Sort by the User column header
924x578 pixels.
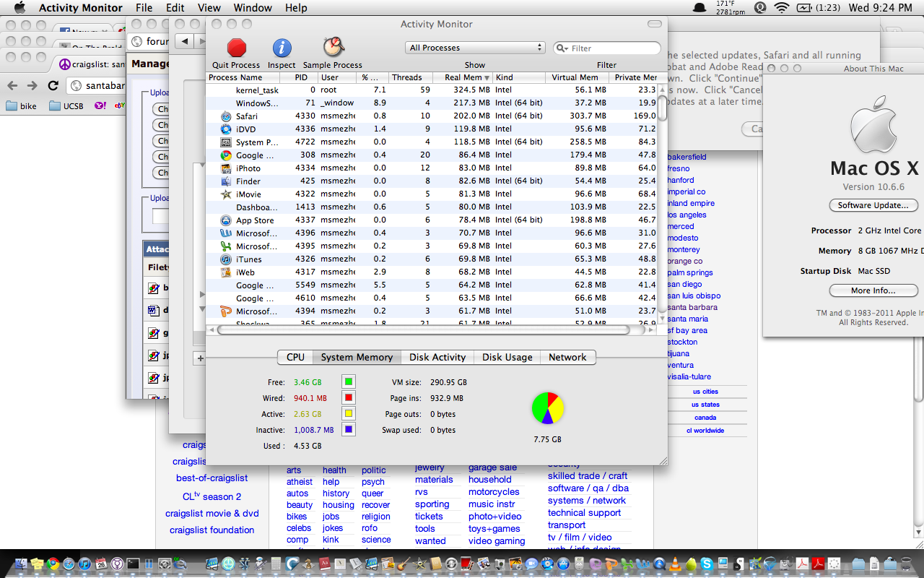point(338,77)
